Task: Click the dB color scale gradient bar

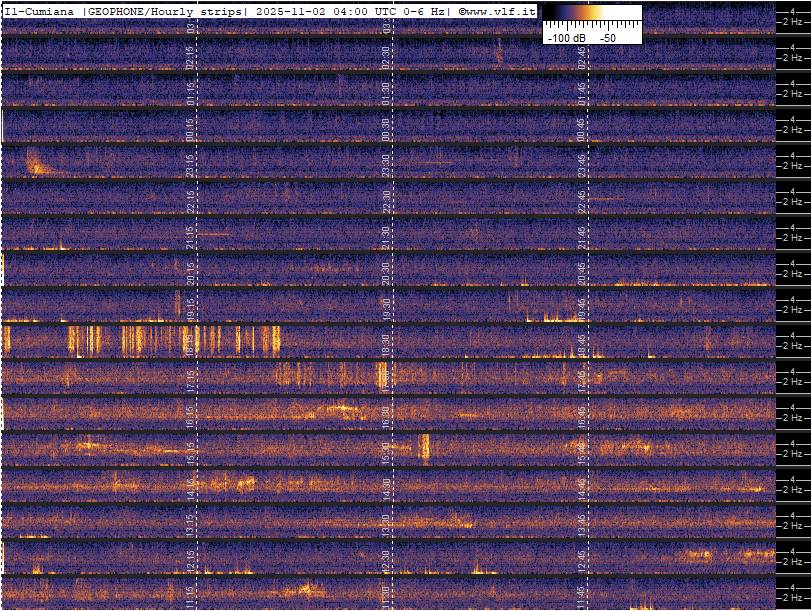Action: click(592, 13)
